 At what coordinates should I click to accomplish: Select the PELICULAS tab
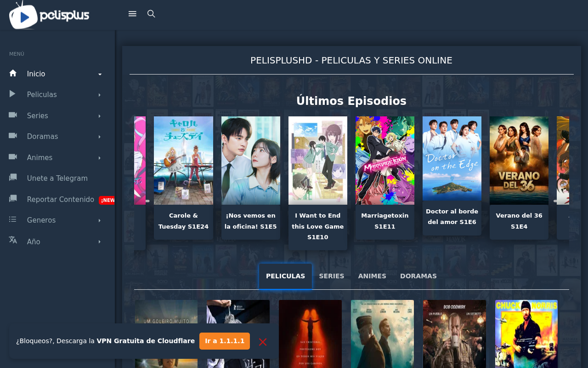[x=285, y=276]
